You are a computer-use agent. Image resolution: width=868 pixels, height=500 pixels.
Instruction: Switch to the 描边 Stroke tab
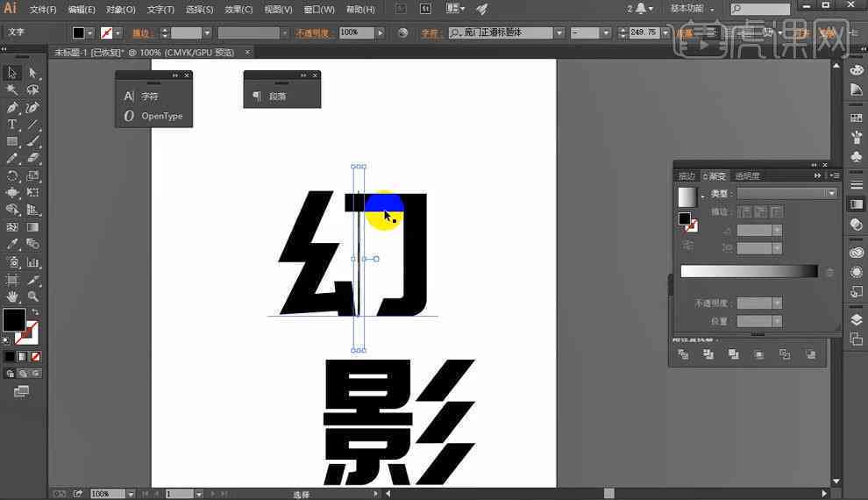687,176
